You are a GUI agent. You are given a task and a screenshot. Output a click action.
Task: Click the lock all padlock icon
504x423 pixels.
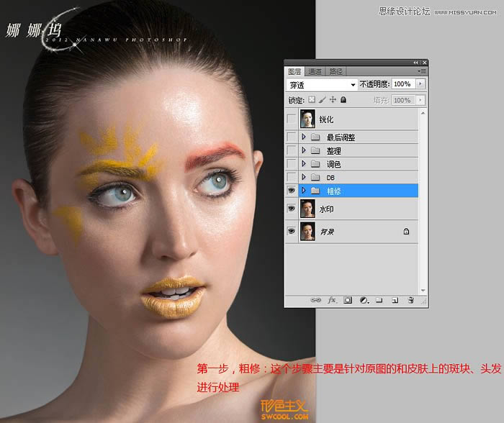click(x=343, y=100)
